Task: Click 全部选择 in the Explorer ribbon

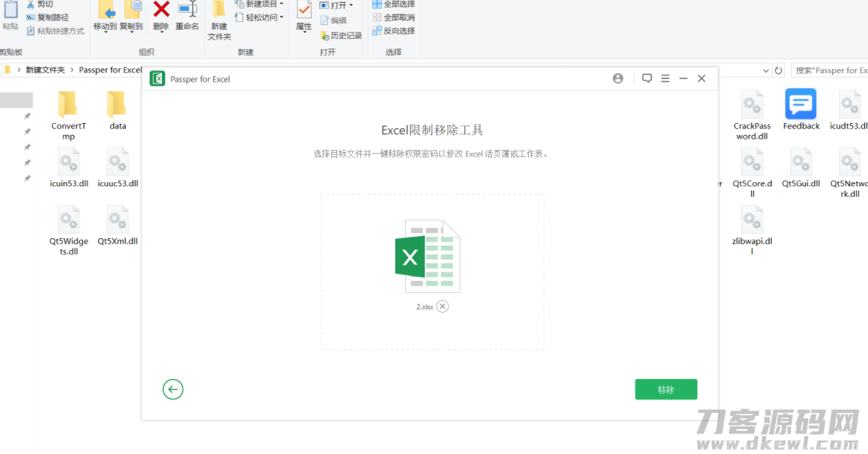Action: click(x=394, y=5)
